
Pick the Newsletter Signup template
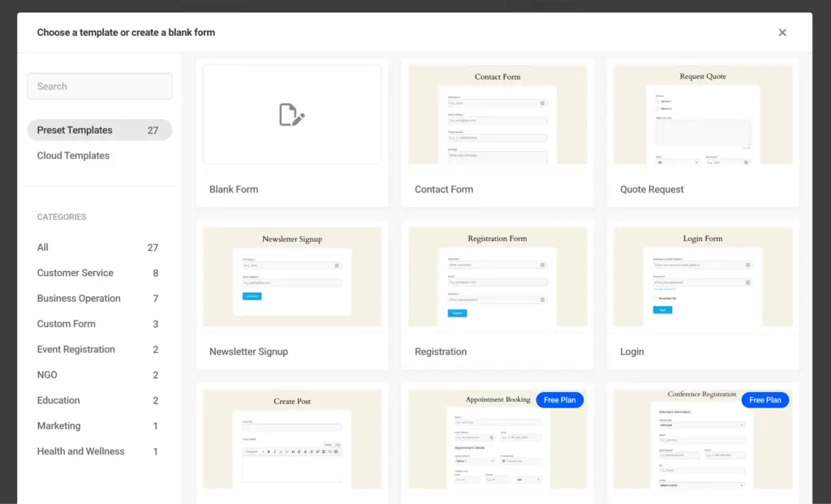click(292, 277)
